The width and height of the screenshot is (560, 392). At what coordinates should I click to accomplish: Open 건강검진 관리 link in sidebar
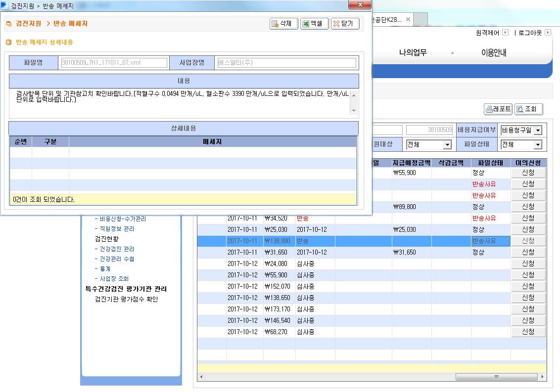pyautogui.click(x=117, y=249)
